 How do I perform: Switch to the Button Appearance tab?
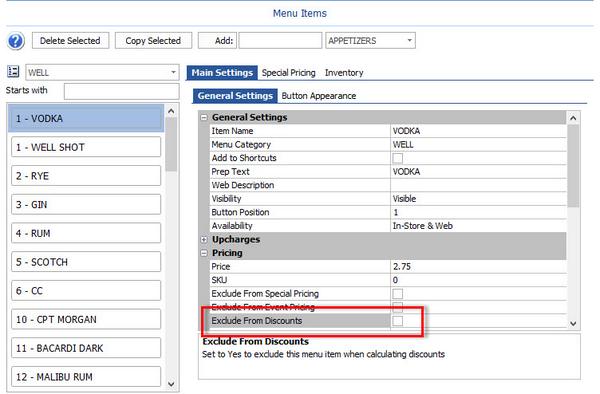pos(319,96)
